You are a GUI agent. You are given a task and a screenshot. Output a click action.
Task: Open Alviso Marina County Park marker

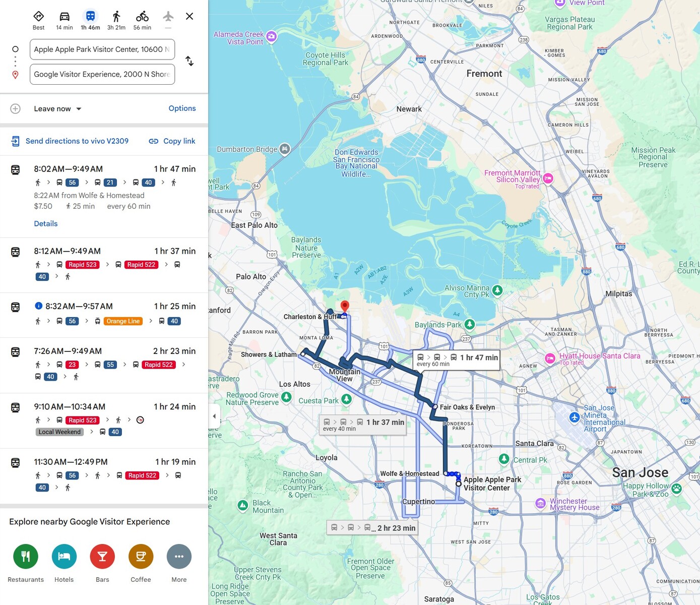point(497,290)
